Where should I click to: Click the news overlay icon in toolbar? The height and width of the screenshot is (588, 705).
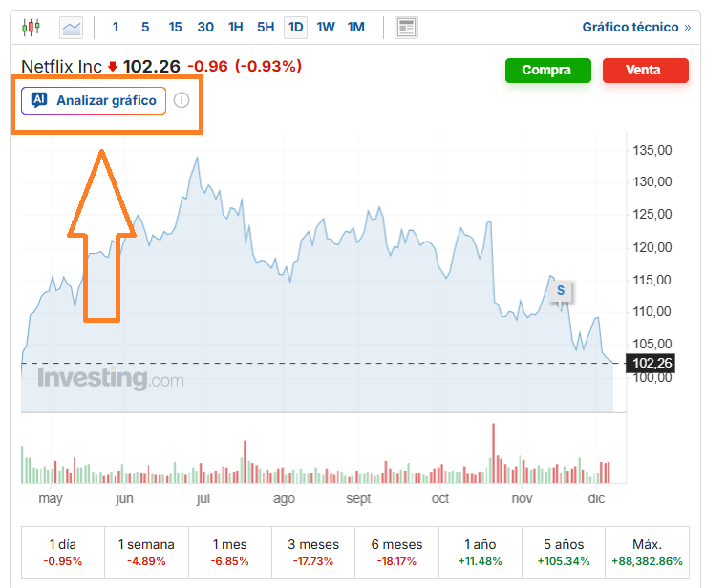(406, 28)
